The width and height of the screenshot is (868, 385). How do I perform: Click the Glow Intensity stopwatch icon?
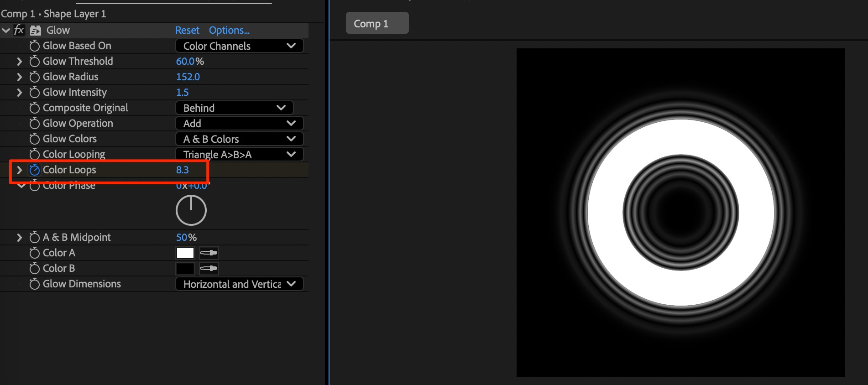click(34, 92)
